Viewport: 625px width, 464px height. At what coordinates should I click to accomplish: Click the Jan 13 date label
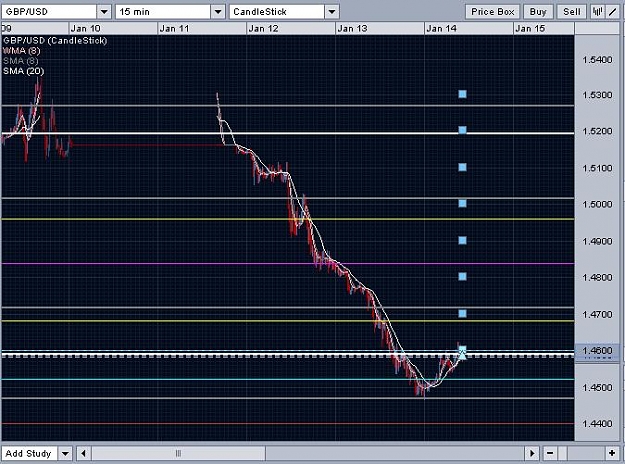352,29
